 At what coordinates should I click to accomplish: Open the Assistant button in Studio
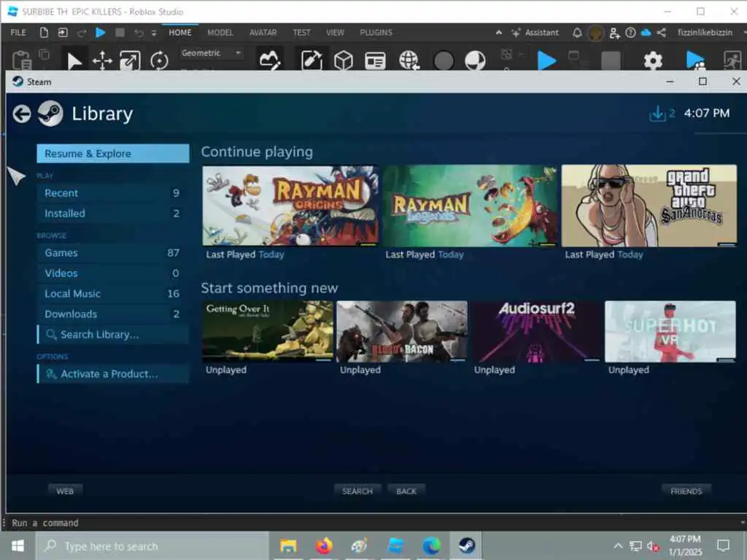[x=535, y=32]
